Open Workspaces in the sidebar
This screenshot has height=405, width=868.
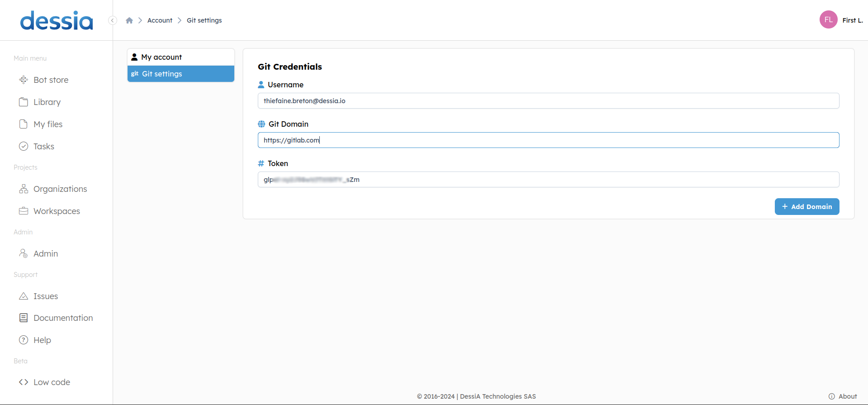57,211
